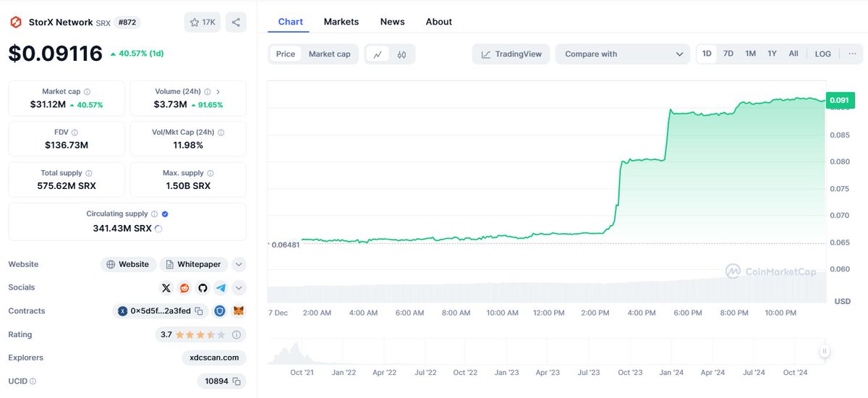This screenshot has width=868, height=398.
Task: Click the Circulating supply info icon
Action: pyautogui.click(x=154, y=214)
